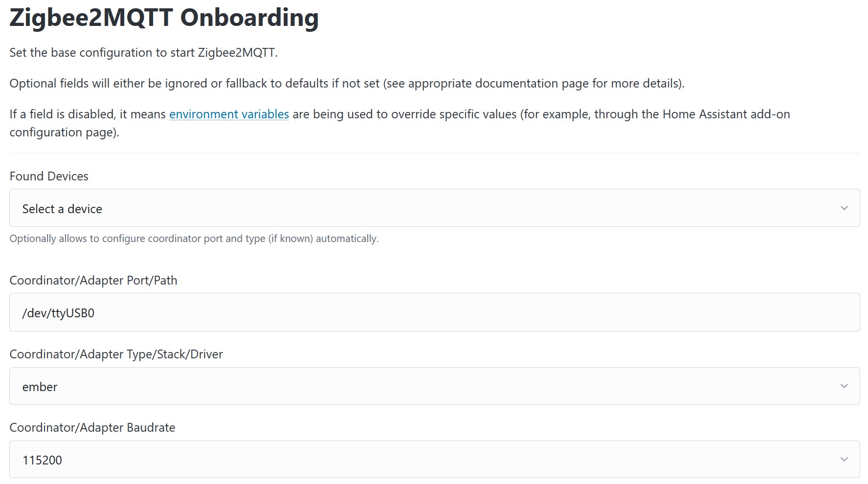
Task: Click the 'Optional fields will either be ignored' paragraph
Action: click(x=347, y=84)
